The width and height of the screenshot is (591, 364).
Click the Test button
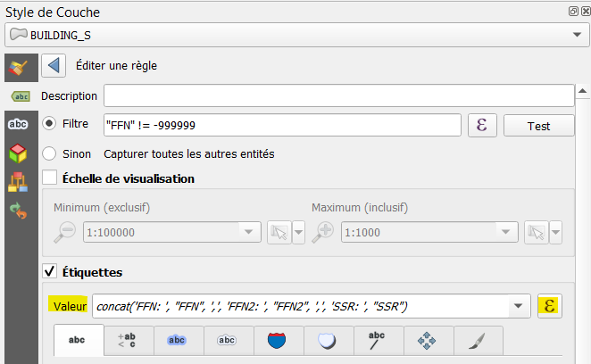pyautogui.click(x=538, y=126)
